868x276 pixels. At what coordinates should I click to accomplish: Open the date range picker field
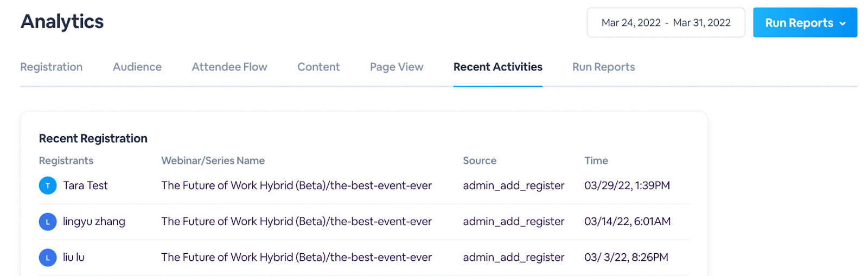click(666, 22)
